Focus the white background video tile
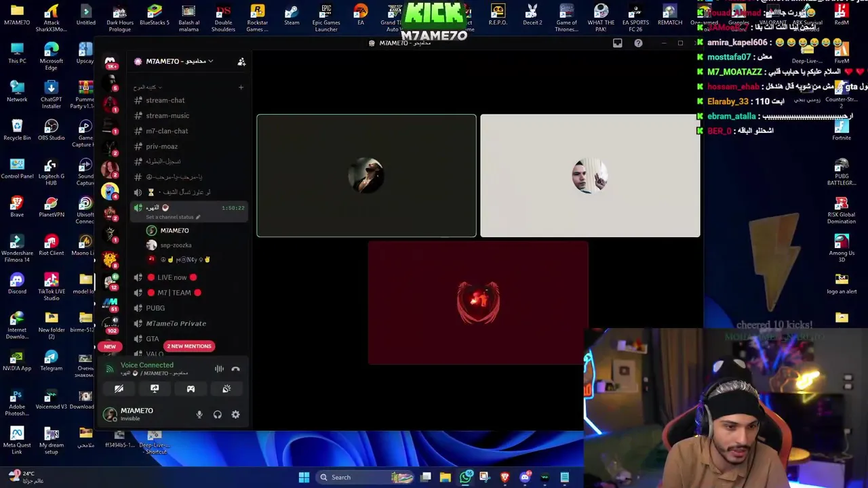 pos(590,176)
